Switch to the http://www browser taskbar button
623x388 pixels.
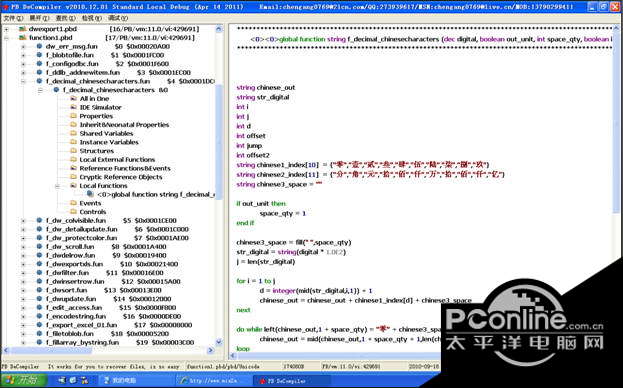pyautogui.click(x=213, y=380)
